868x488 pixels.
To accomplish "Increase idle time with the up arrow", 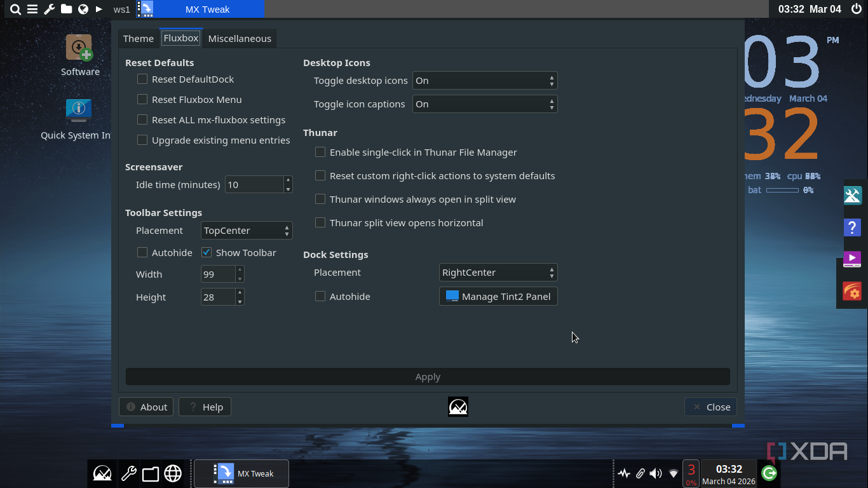I will 288,180.
